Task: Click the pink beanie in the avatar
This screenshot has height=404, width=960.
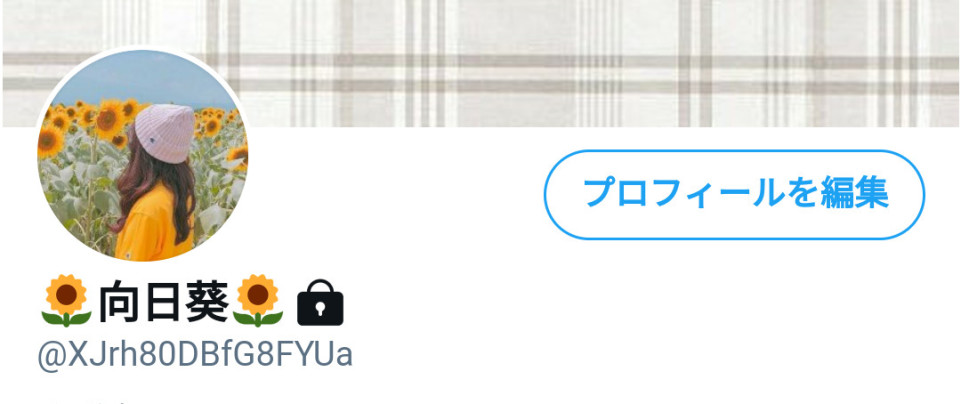Action: [164, 133]
